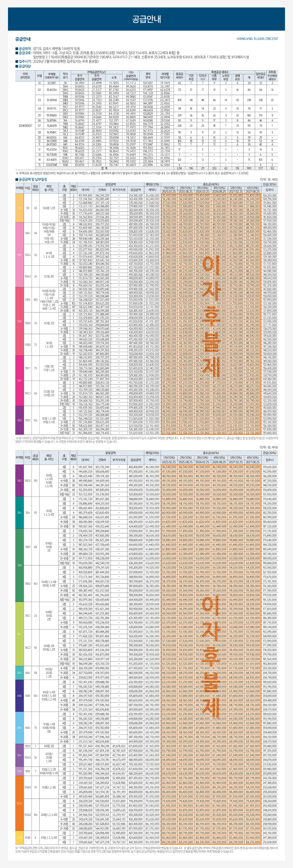This screenshot has height=868, width=293.
Task: Click the green 76B housing type cell
Action: [19, 565]
